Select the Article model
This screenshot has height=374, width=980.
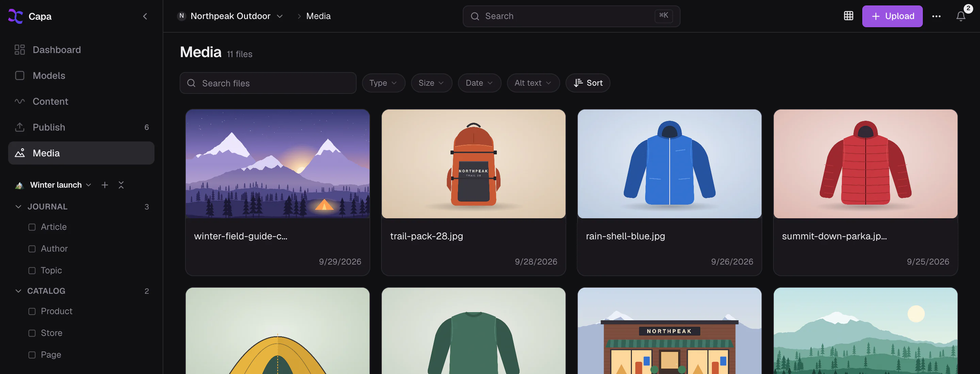pyautogui.click(x=54, y=227)
